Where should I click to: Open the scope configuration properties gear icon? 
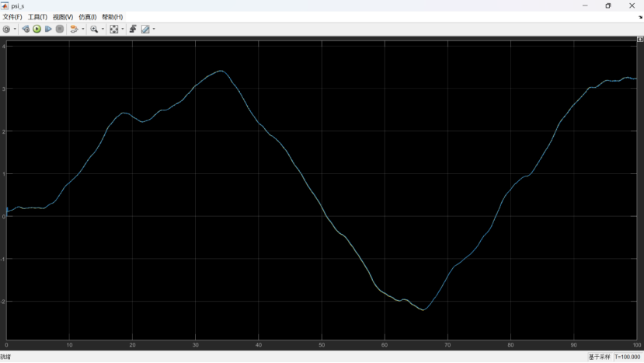point(6,29)
